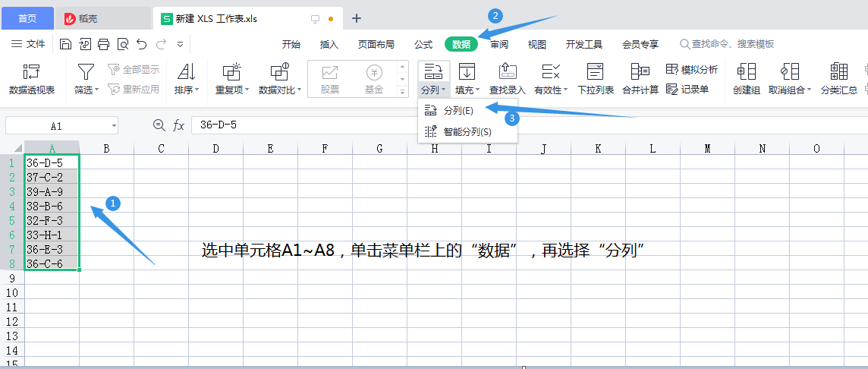This screenshot has width=868, height=369.
Task: Click the select-all corner of the grid
Action: pos(12,148)
